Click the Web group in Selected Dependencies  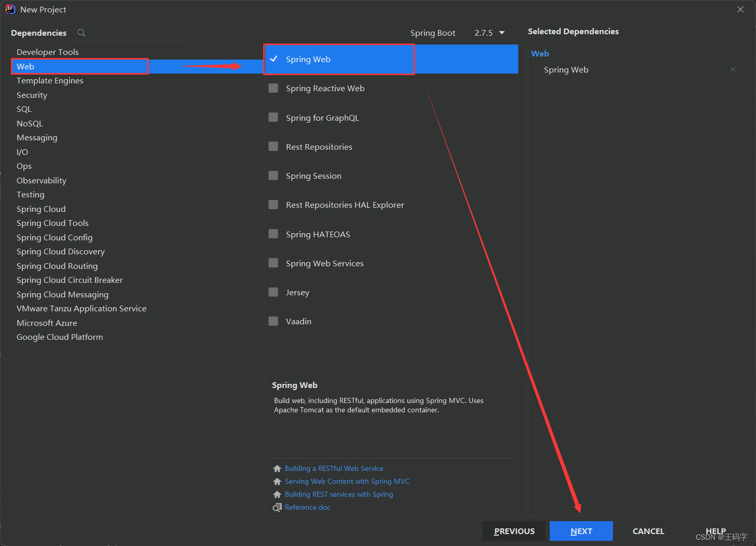[540, 53]
